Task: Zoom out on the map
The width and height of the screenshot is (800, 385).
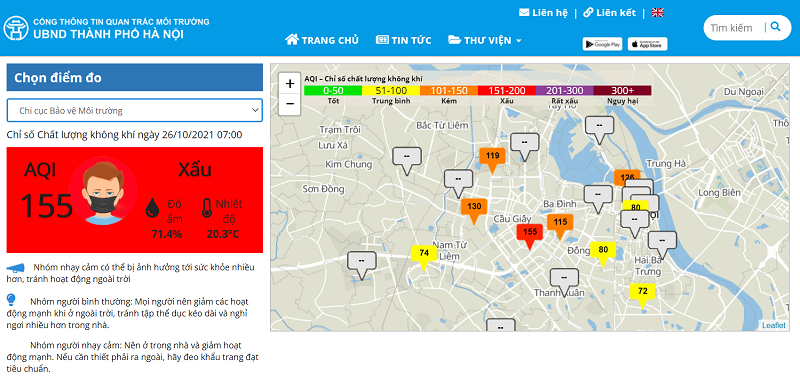Action: pos(290,104)
